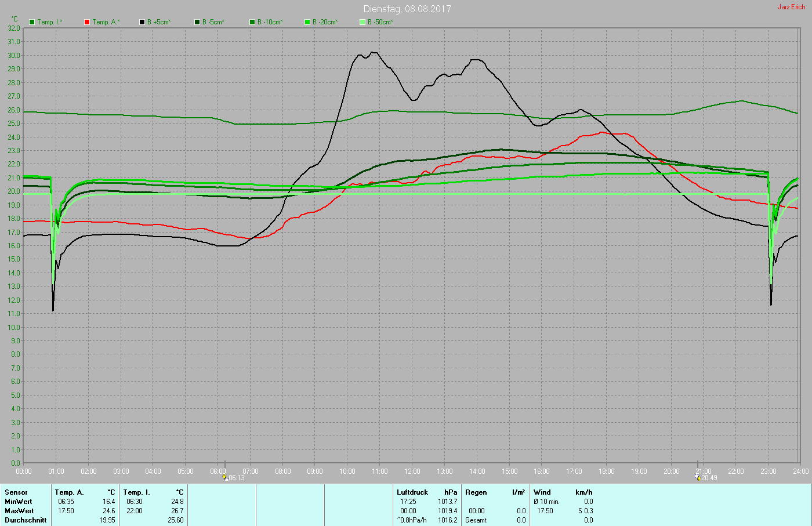Select the light green B -50cm swatch

362,22
